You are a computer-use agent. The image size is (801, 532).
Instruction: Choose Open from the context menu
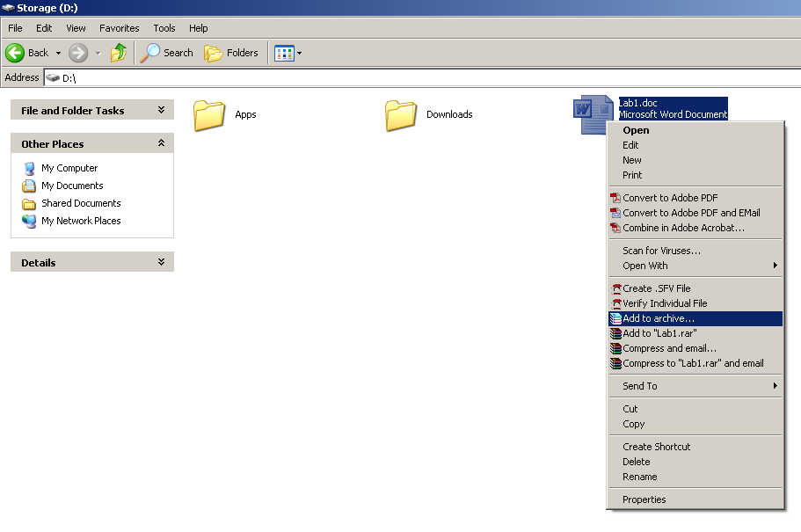695,130
